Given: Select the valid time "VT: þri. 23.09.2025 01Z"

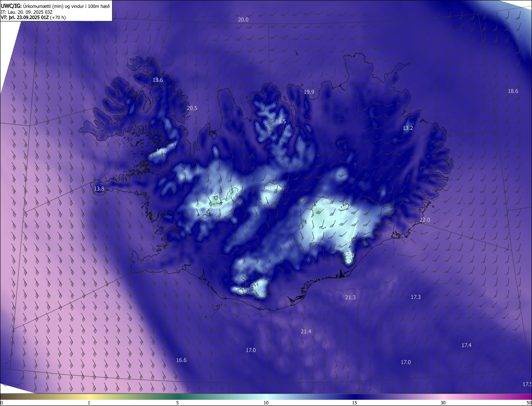Looking at the screenshot, I should pos(25,17).
